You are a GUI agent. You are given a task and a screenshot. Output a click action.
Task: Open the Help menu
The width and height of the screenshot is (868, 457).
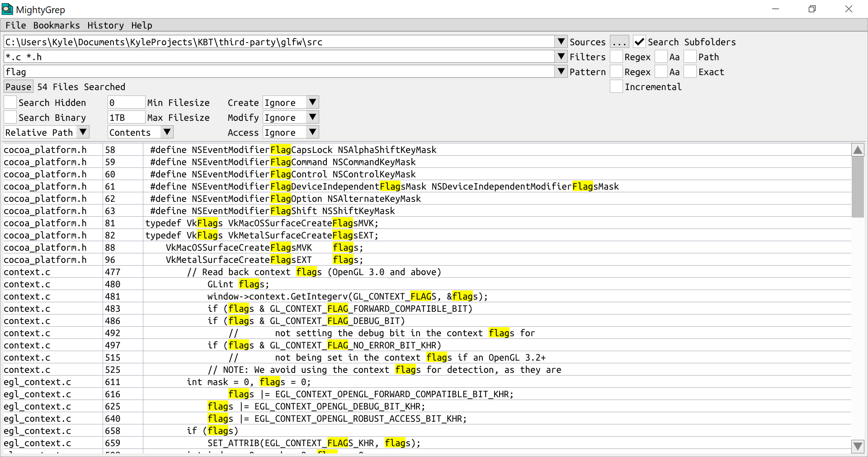142,25
